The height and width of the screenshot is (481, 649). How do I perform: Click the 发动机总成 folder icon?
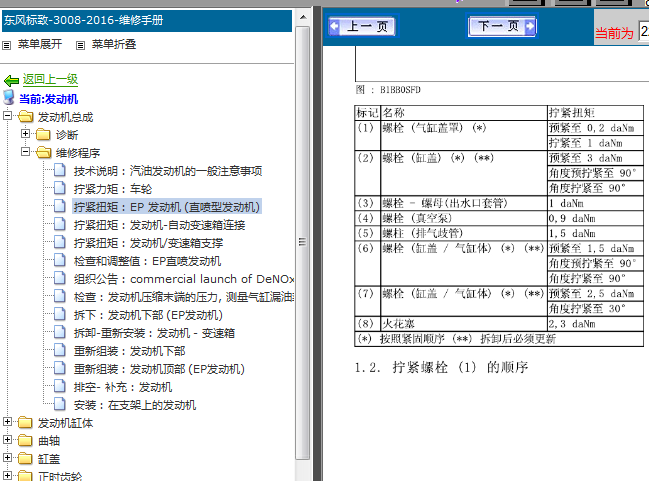coord(25,117)
